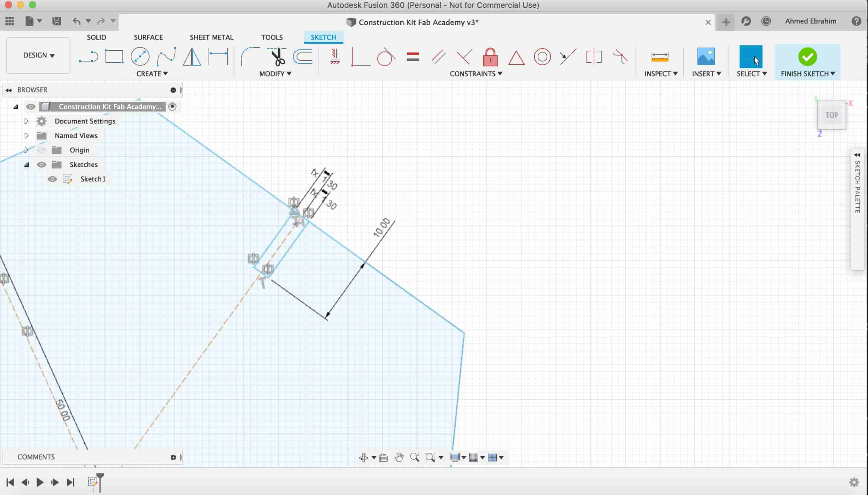Image resolution: width=868 pixels, height=495 pixels.
Task: Select the Sketch1 feature in timeline
Action: click(x=93, y=482)
